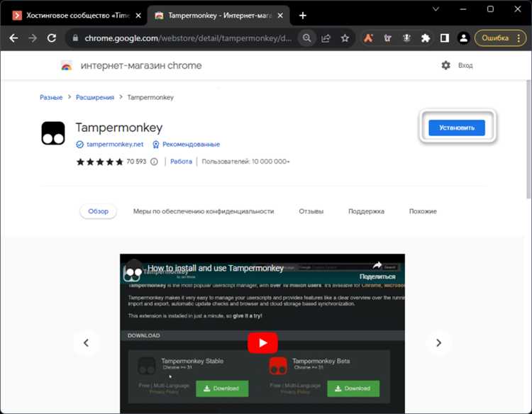Open the Chrome profile avatar
Viewport: 532px width, 414px height.
point(463,38)
